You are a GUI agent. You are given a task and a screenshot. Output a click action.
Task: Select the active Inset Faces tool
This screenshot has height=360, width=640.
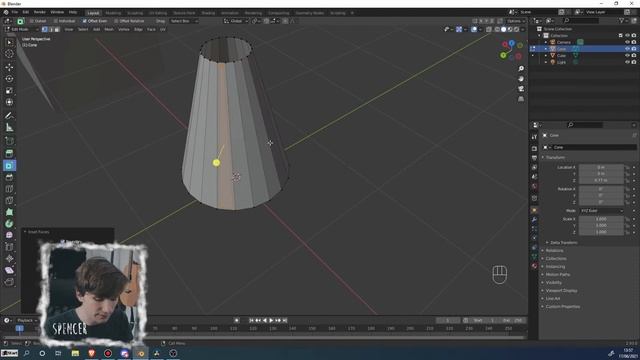pyautogui.click(x=9, y=165)
